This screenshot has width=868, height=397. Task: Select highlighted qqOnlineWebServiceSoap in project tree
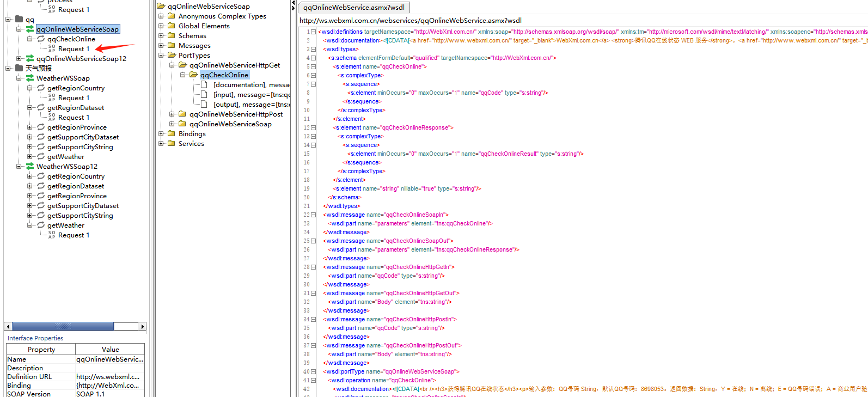pos(77,29)
